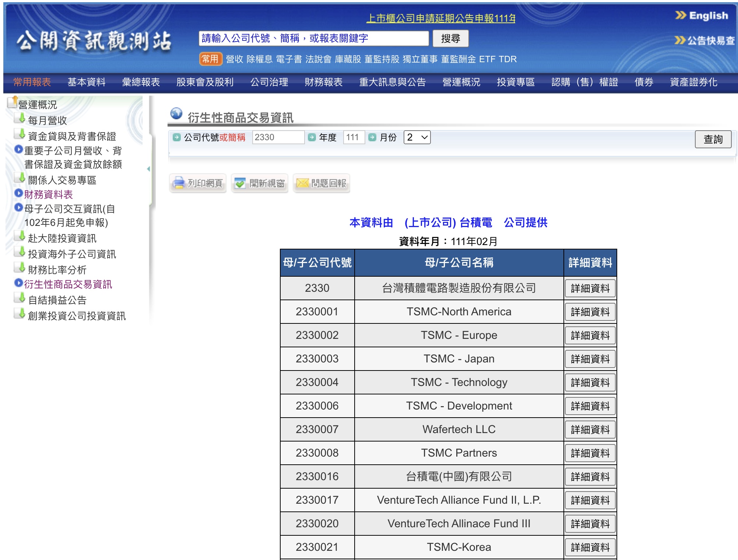
Task: Click green arrow icon before 公司代號
Action: (177, 137)
